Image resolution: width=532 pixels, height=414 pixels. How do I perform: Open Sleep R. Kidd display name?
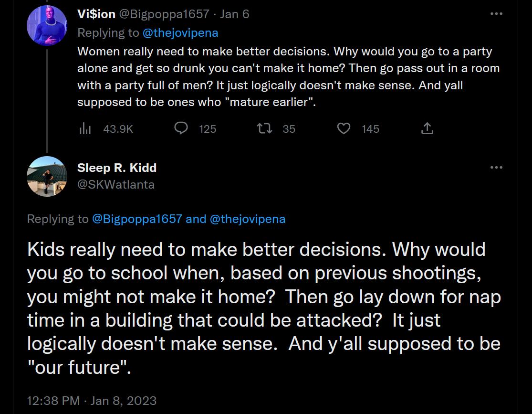(117, 168)
